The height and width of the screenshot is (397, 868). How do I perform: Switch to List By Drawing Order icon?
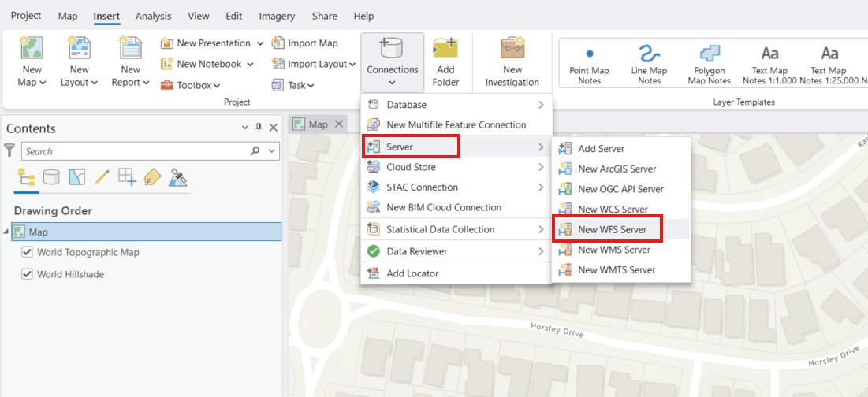pyautogui.click(x=27, y=176)
